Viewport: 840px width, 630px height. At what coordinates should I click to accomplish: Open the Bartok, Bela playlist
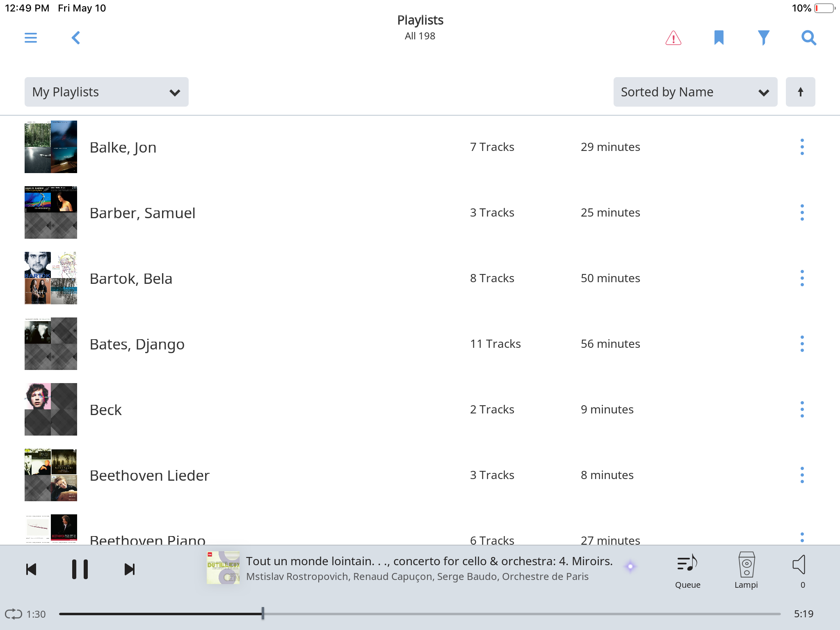(x=131, y=278)
